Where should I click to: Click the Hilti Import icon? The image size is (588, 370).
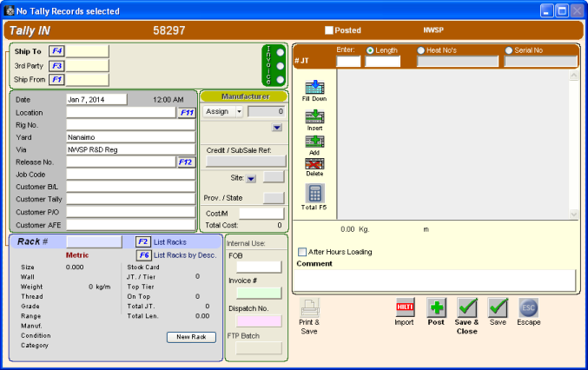[x=404, y=307]
